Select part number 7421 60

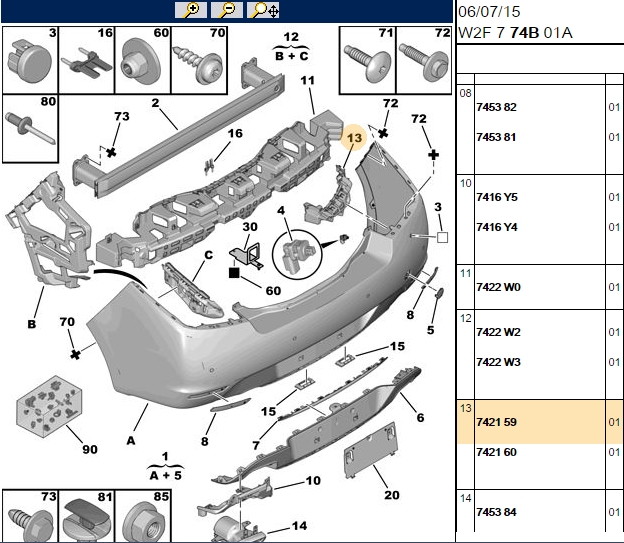point(496,452)
